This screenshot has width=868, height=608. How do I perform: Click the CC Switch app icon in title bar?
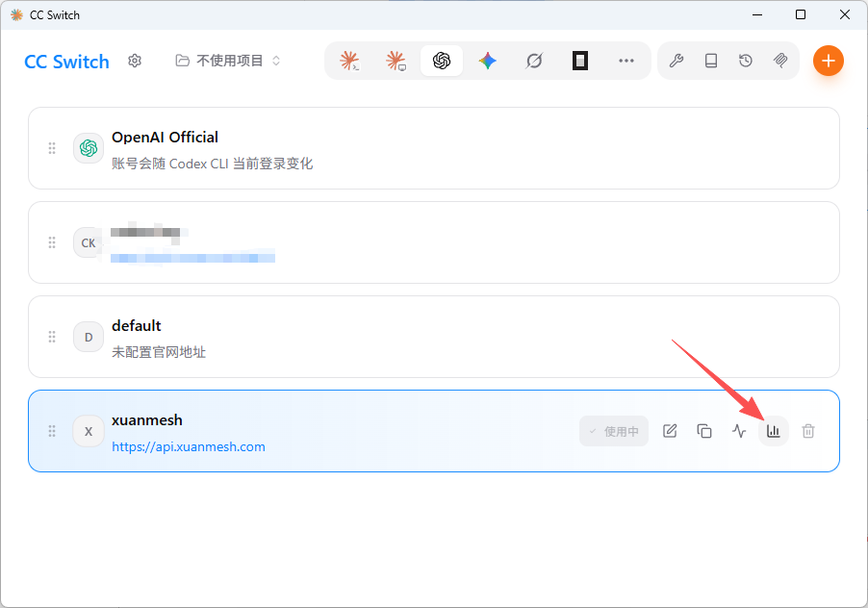(16, 15)
